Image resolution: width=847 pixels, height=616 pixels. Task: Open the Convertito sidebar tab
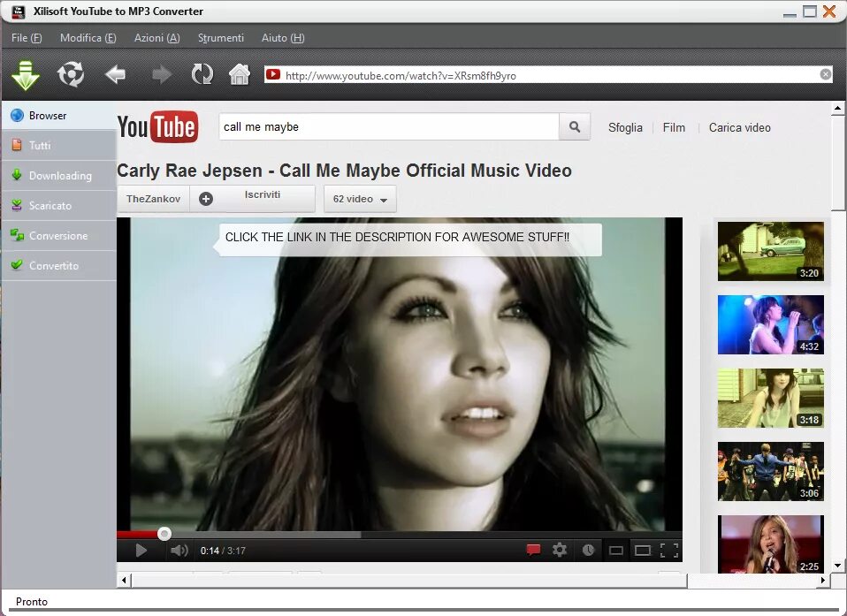(59, 266)
